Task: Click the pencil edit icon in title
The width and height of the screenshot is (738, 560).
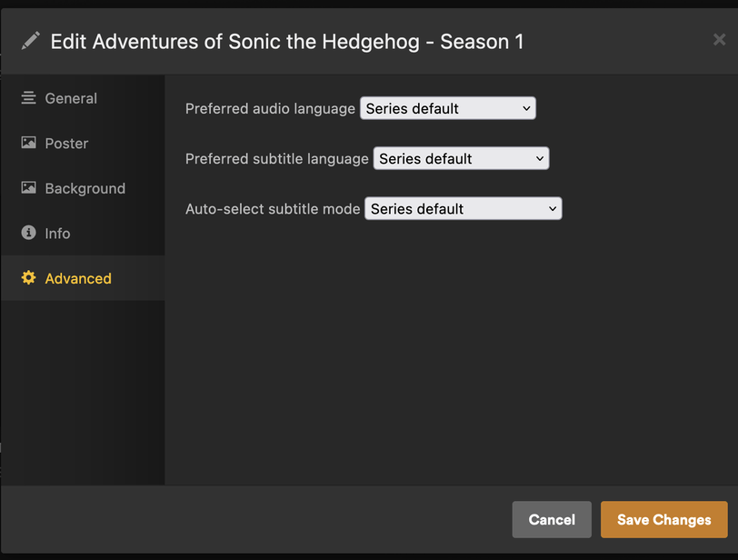Action: pyautogui.click(x=31, y=41)
